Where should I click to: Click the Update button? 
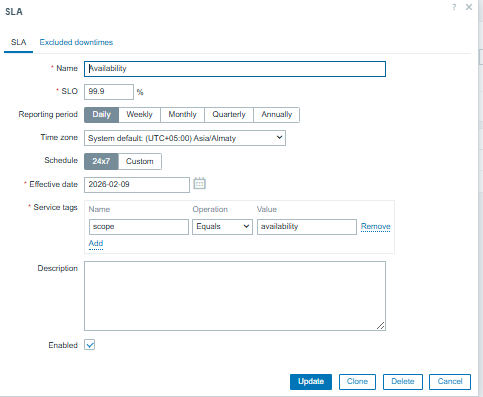tap(311, 382)
